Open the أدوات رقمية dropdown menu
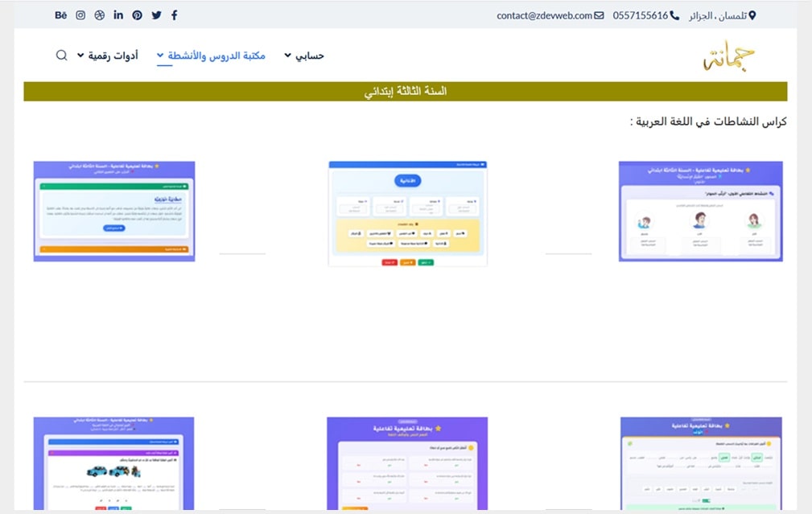This screenshot has width=812, height=514. 108,56
